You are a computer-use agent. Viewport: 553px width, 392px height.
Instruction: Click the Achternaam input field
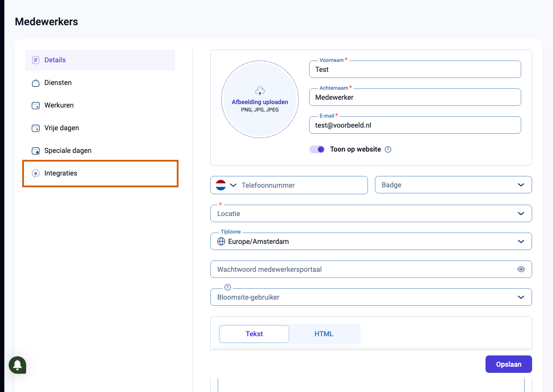(x=415, y=97)
